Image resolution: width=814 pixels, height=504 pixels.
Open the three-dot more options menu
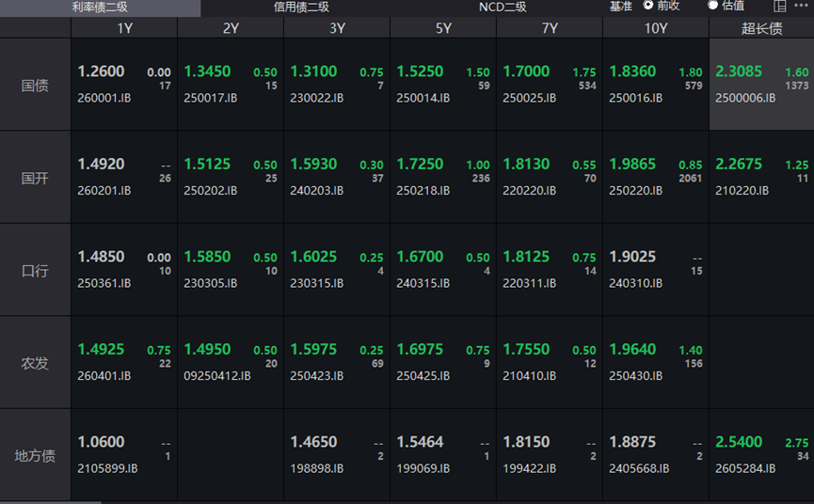pyautogui.click(x=803, y=6)
